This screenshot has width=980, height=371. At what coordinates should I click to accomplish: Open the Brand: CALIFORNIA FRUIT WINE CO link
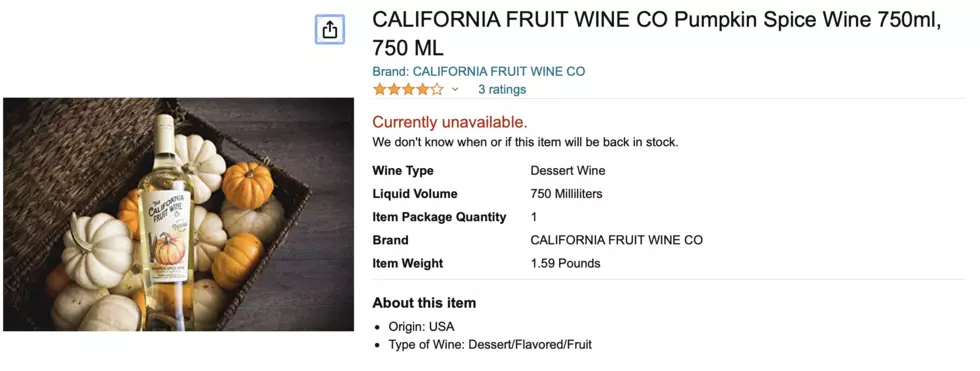(x=479, y=71)
